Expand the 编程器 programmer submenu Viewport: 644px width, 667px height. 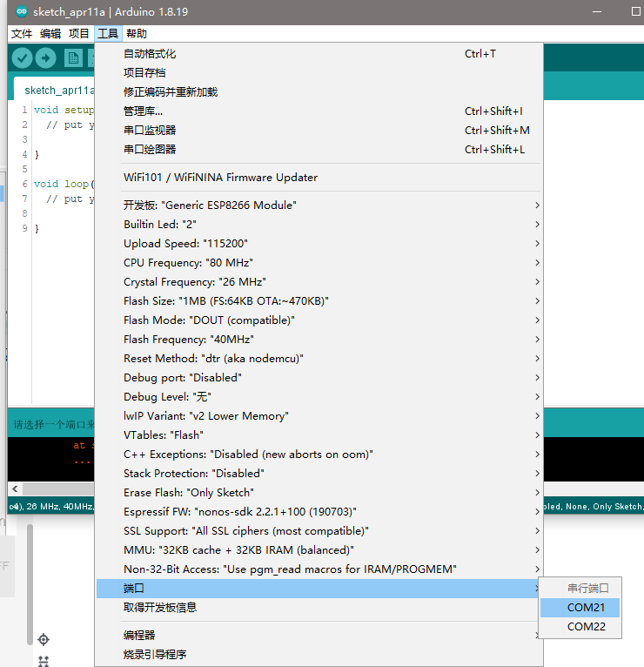pyautogui.click(x=319, y=635)
